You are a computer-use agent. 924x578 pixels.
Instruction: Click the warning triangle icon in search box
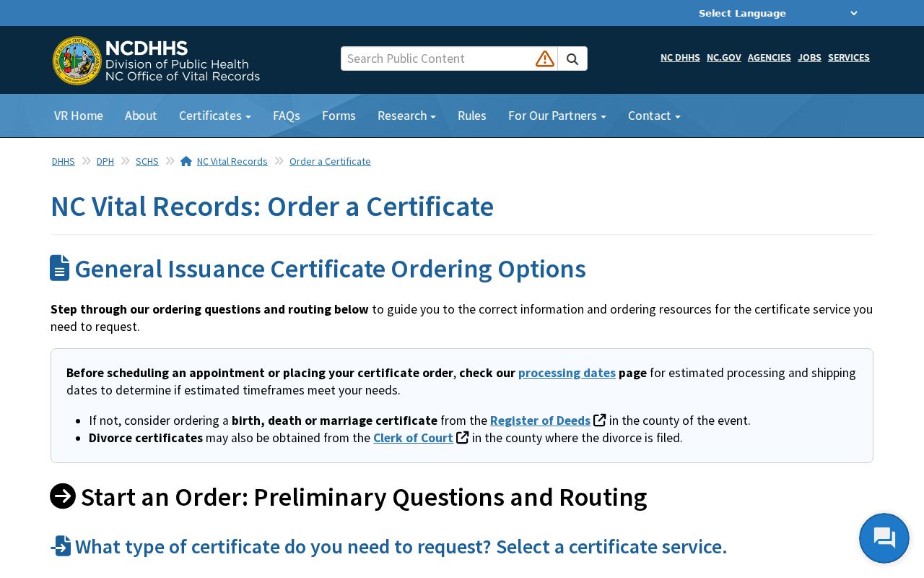tap(545, 59)
